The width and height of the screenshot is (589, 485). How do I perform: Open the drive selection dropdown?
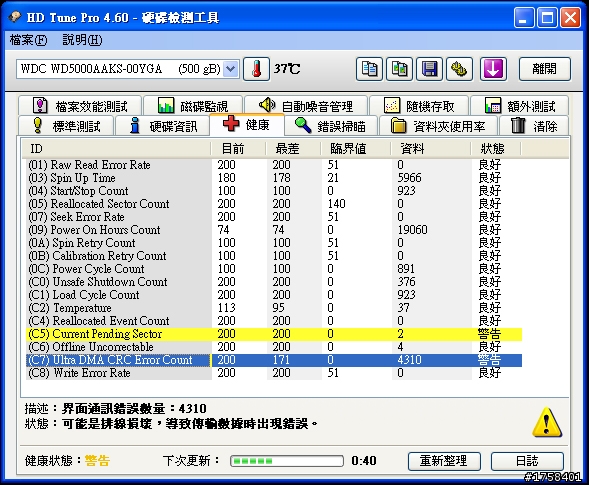click(230, 69)
